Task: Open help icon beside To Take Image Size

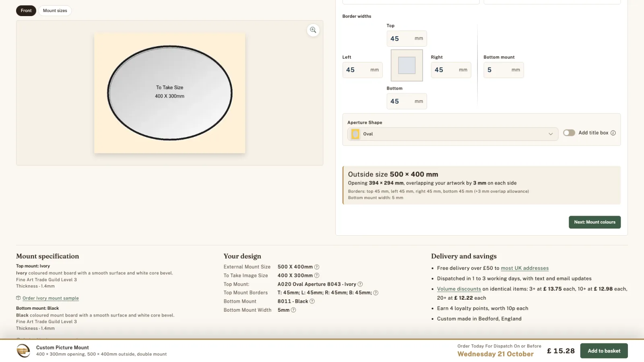Action: coord(317,276)
